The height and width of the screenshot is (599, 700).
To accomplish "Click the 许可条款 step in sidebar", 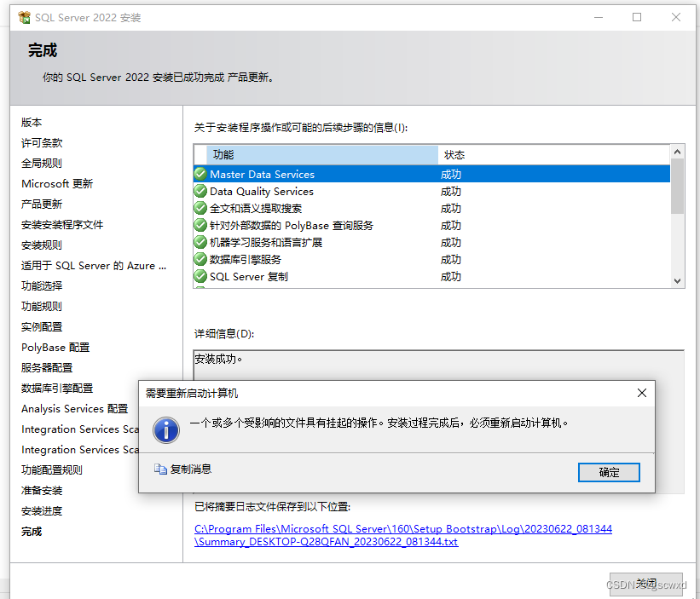I will point(42,143).
